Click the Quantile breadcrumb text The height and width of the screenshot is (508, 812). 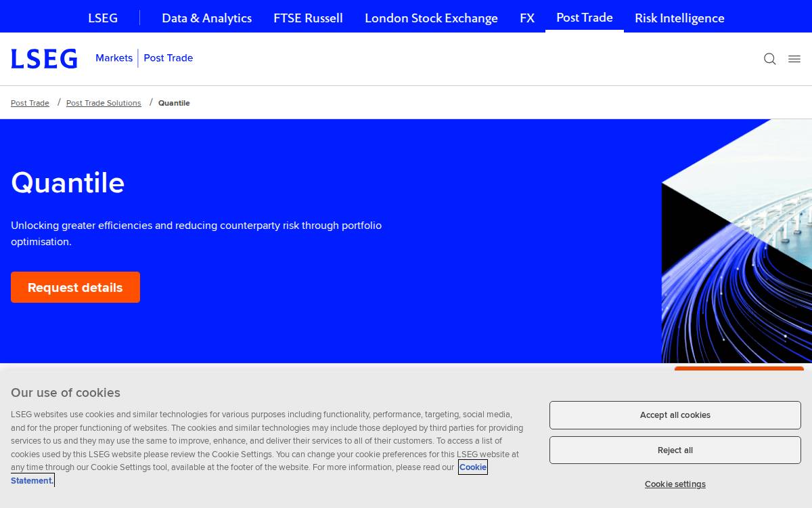coord(174,103)
